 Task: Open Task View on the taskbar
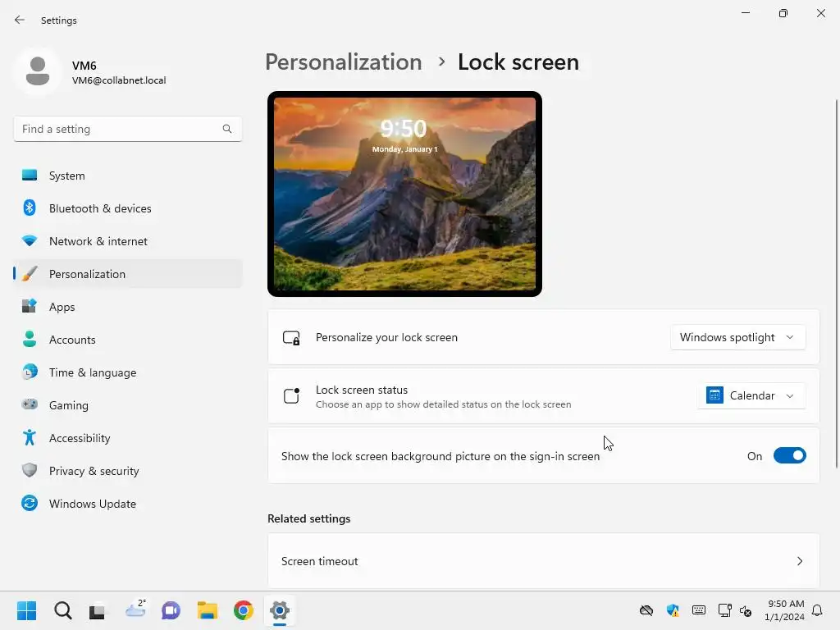coord(98,610)
